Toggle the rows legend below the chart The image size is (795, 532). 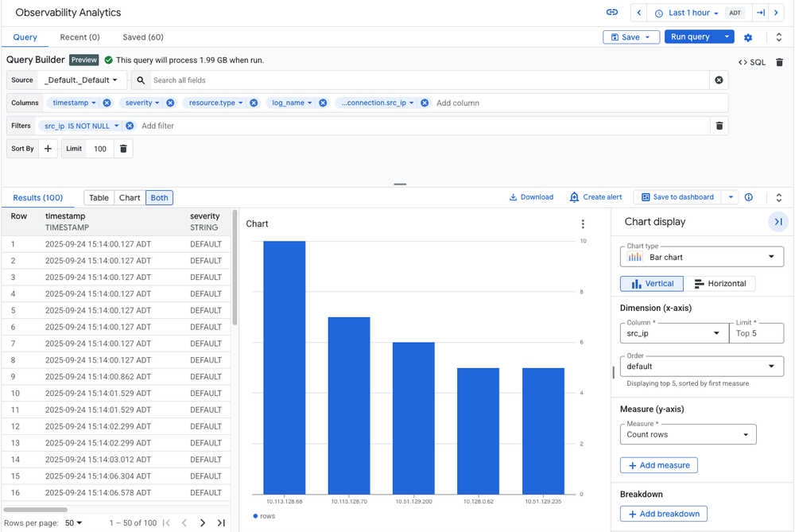click(x=262, y=515)
